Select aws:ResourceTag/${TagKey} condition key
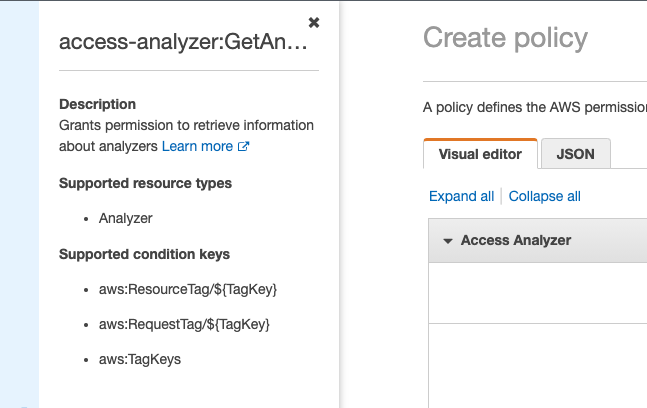 point(188,289)
